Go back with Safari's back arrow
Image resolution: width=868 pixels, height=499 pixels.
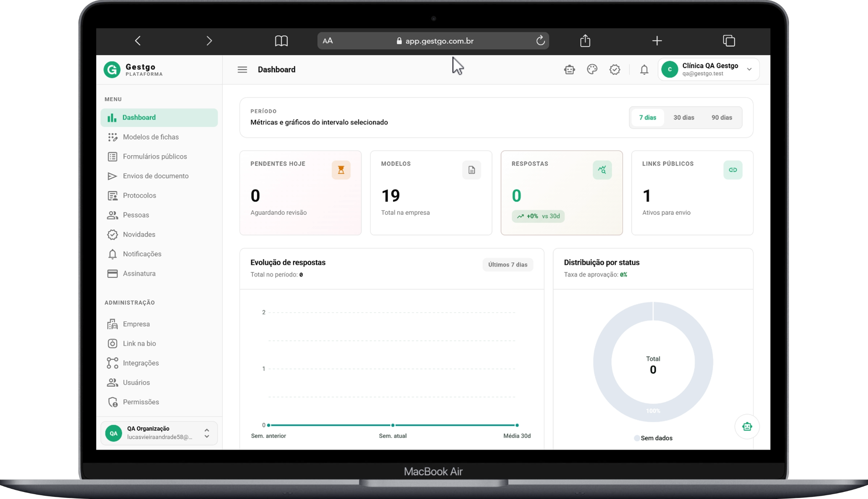138,41
